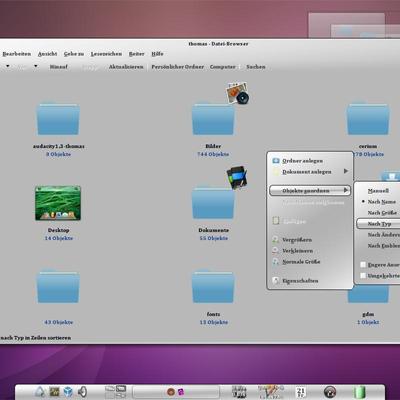Choose Dokument anlegen in the context menu
The height and width of the screenshot is (400, 400).
310,172
